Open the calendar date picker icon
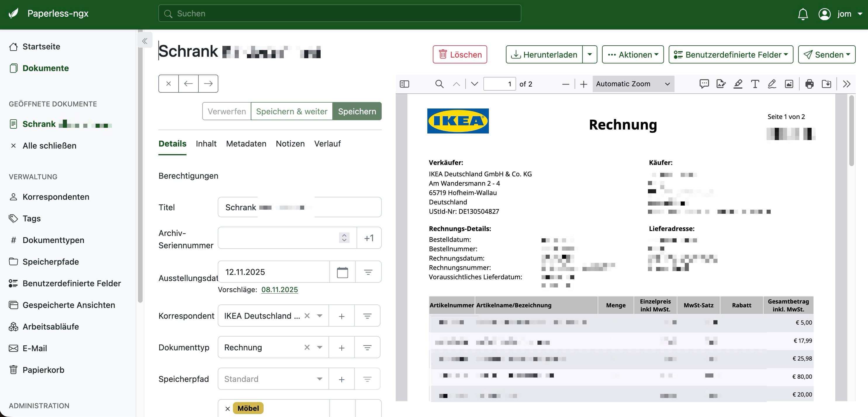This screenshot has height=417, width=868. point(342,272)
